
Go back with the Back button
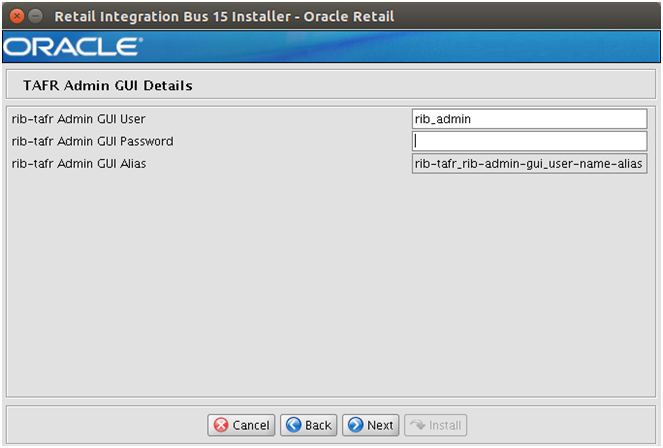click(x=309, y=425)
